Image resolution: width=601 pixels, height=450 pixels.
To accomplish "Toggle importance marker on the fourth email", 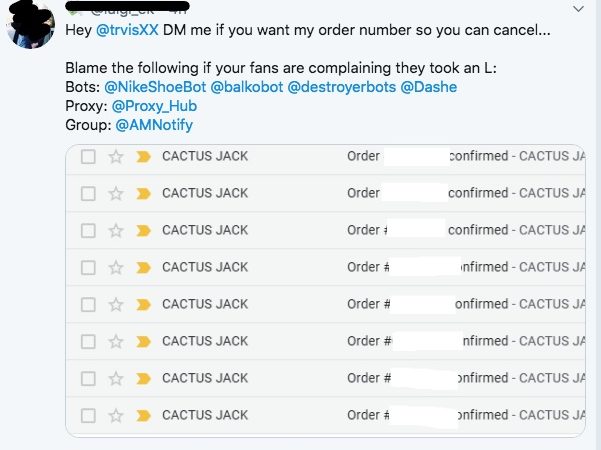I will 142,267.
